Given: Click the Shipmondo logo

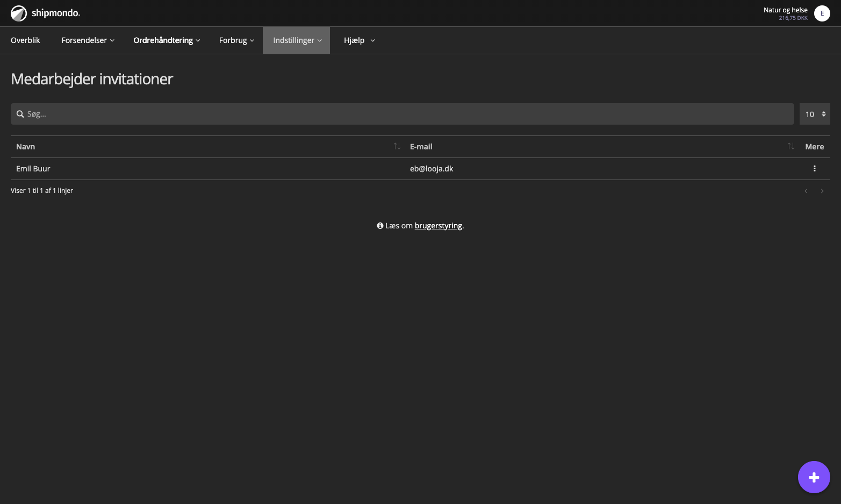Looking at the screenshot, I should coord(45,13).
